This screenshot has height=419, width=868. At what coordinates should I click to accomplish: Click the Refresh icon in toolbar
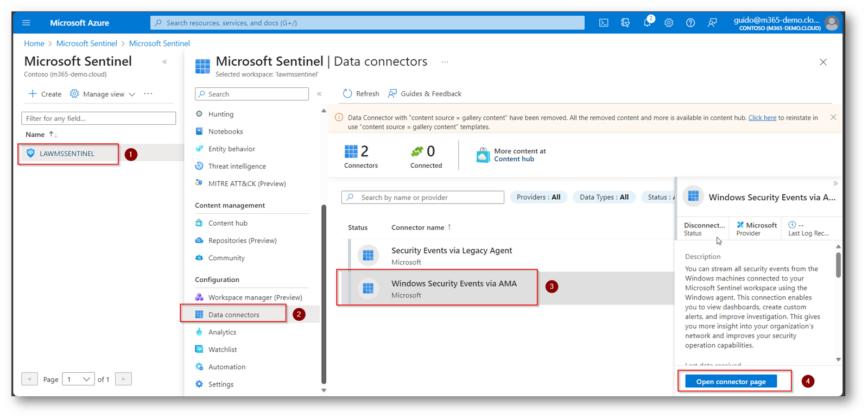coord(347,94)
